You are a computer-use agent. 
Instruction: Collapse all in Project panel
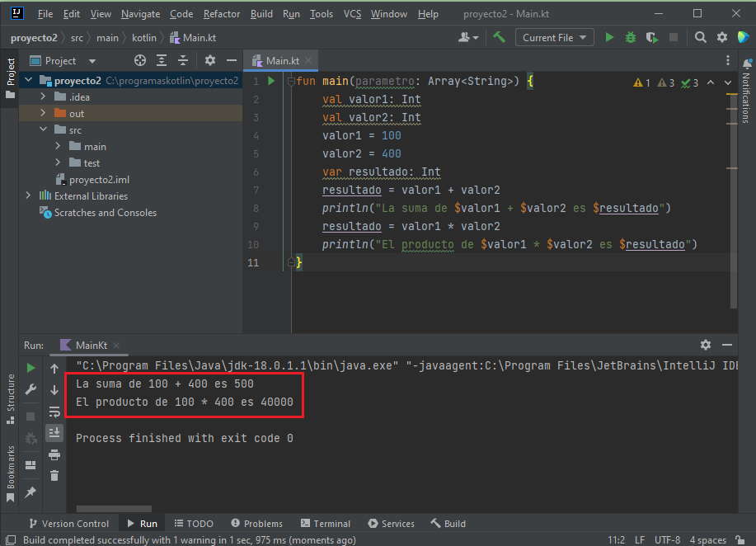tap(183, 60)
